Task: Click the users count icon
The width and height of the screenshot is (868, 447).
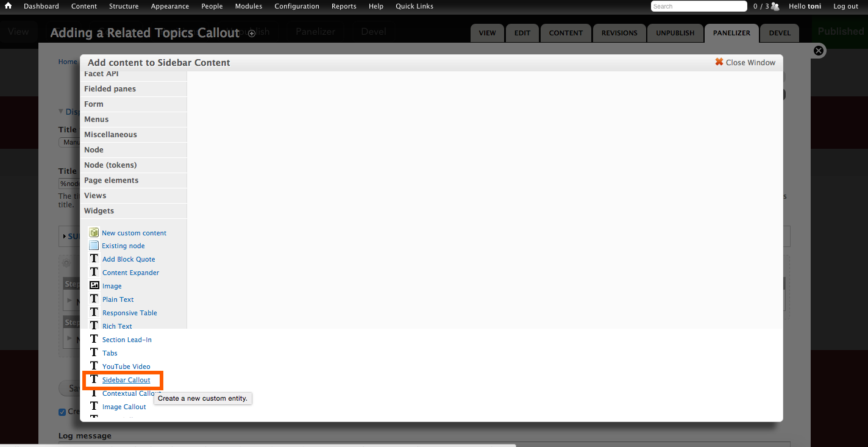Action: point(775,6)
